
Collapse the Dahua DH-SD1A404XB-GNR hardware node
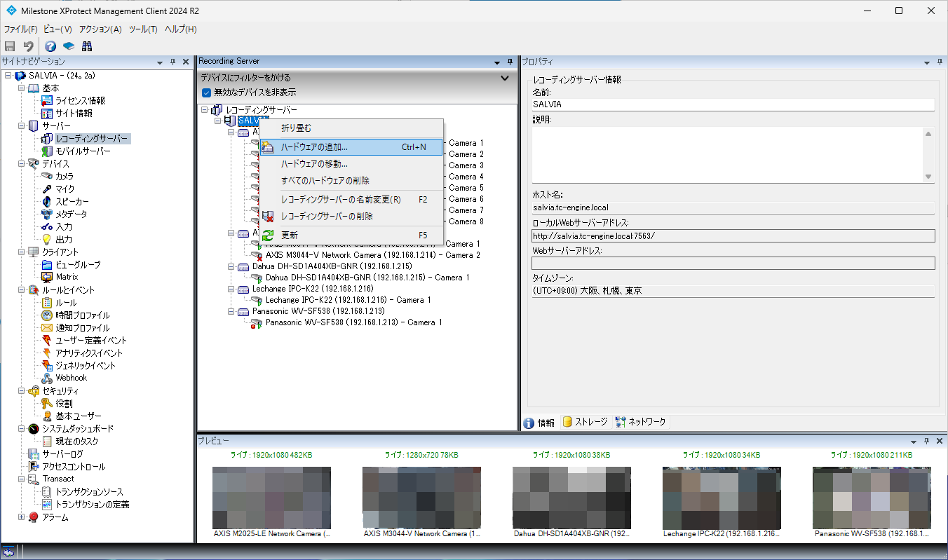(x=231, y=266)
